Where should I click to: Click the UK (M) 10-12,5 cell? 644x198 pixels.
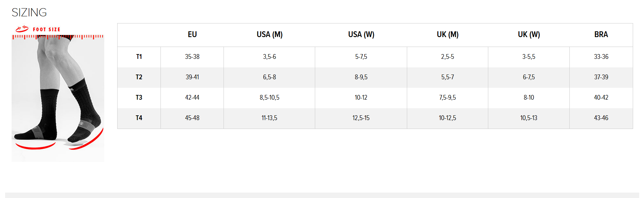tap(447, 118)
